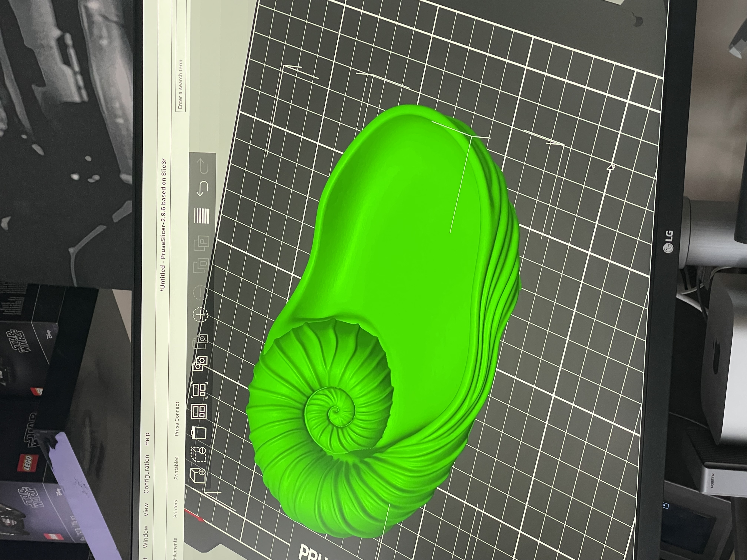Click the Undo arrow icon
The image size is (747, 560).
pyautogui.click(x=203, y=189)
